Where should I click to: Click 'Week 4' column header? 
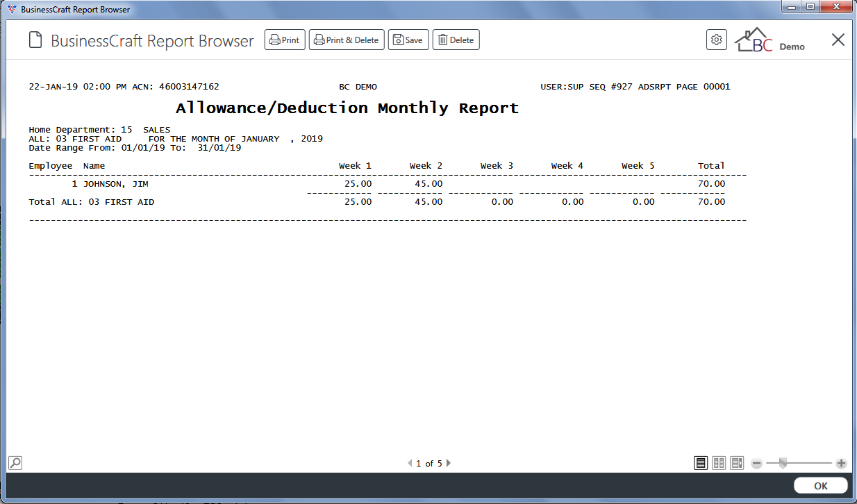(x=567, y=166)
